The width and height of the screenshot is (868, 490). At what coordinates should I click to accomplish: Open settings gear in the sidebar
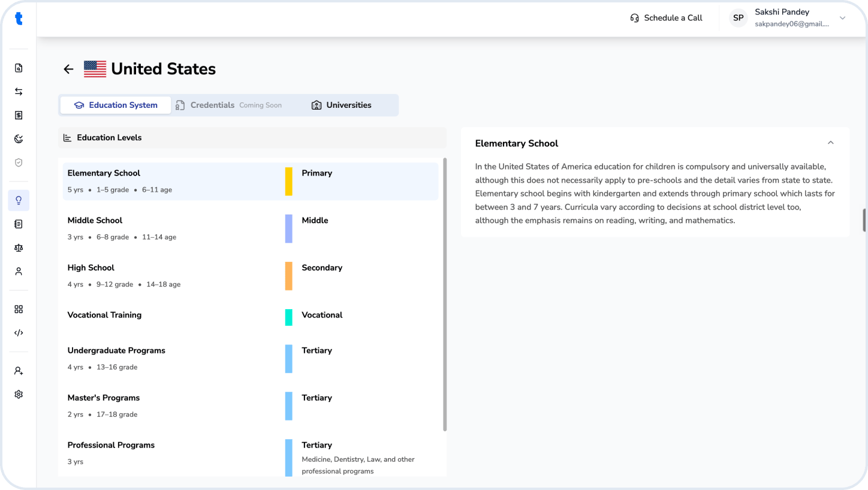[x=19, y=395]
